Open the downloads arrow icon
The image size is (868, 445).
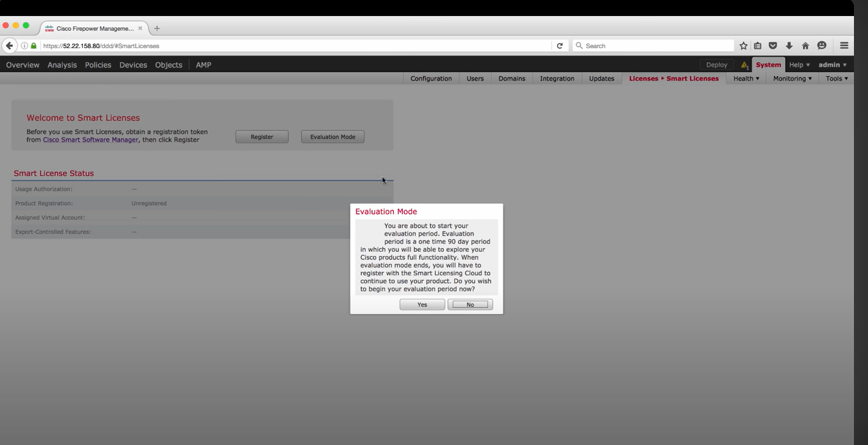click(x=789, y=45)
